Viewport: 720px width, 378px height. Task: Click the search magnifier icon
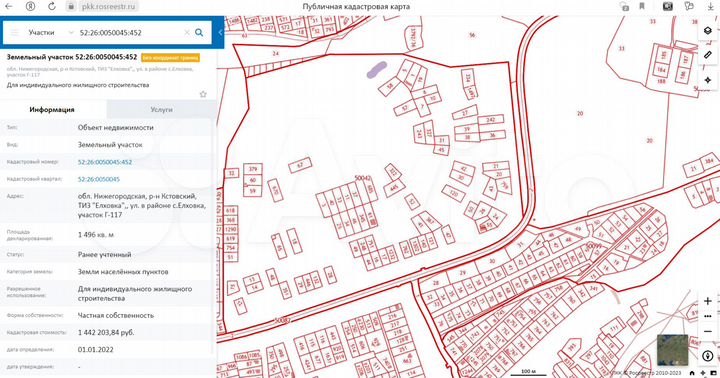(x=199, y=33)
